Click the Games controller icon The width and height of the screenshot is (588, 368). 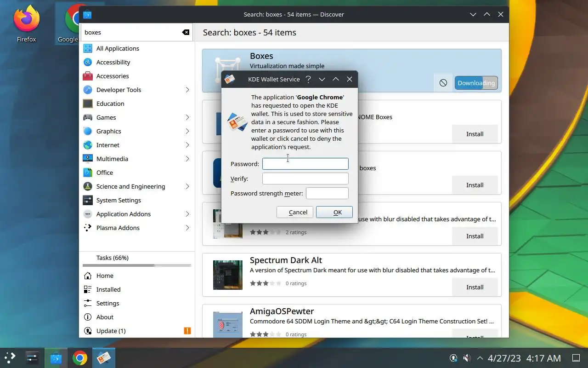coord(88,117)
